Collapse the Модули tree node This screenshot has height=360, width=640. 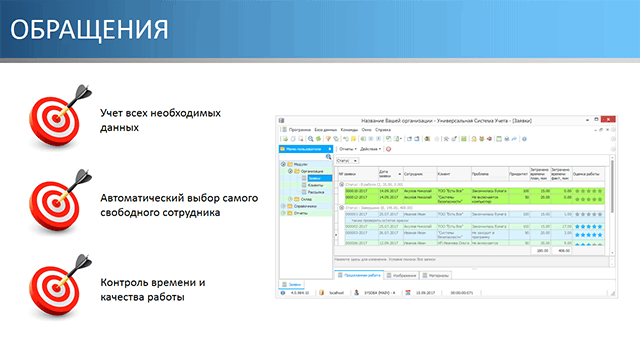point(283,164)
